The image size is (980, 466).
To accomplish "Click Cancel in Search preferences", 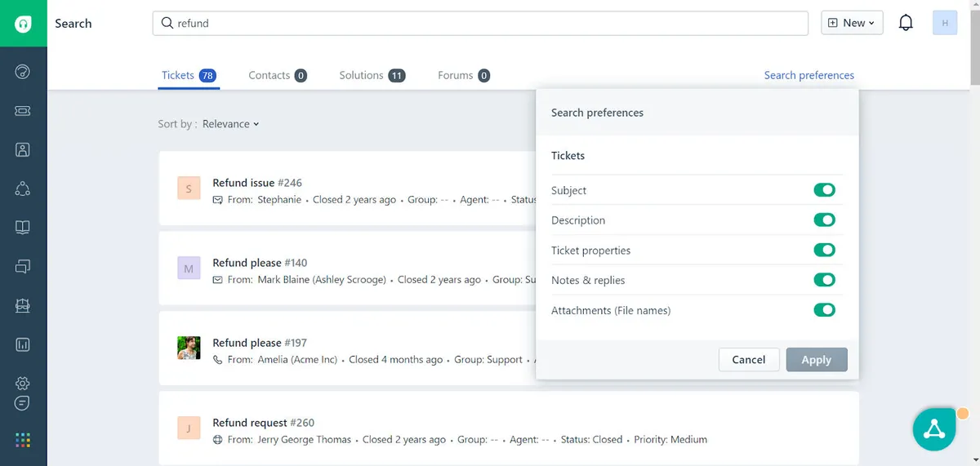I will click(748, 360).
